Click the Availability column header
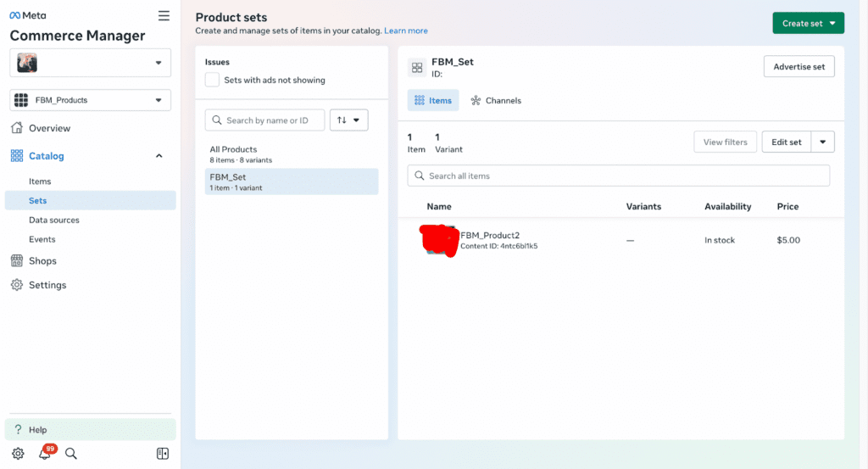The image size is (868, 469). [727, 207]
